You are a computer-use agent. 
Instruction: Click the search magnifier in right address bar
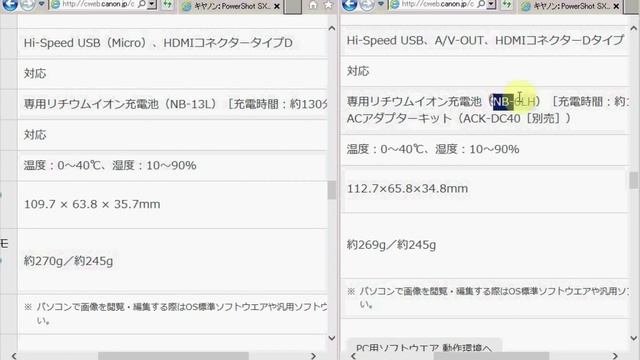click(481, 4)
